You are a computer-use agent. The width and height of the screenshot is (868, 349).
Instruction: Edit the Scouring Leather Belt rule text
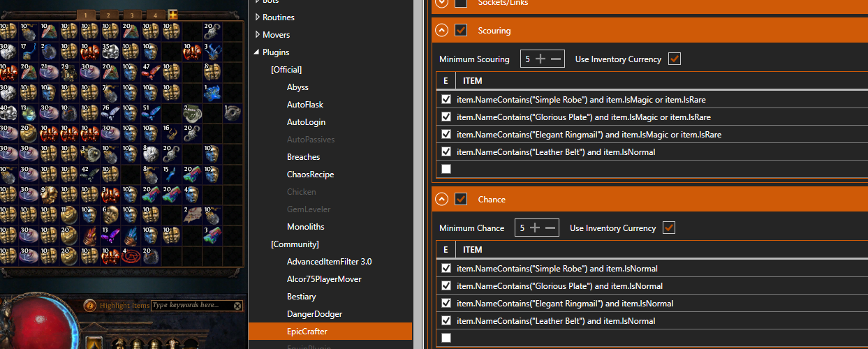click(556, 151)
